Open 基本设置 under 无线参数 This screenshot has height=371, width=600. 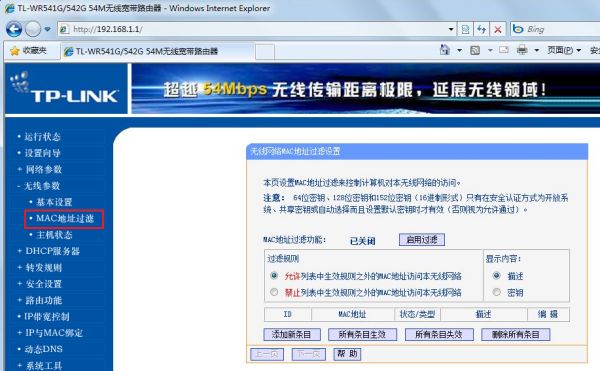[x=54, y=202]
